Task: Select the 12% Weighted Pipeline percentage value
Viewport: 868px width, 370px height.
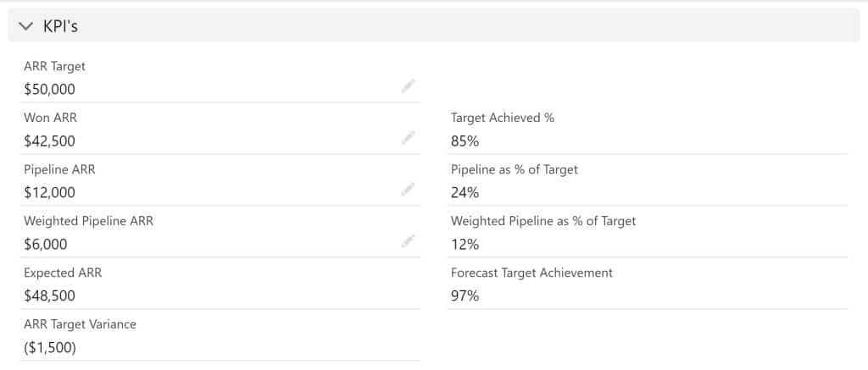Action: click(465, 245)
